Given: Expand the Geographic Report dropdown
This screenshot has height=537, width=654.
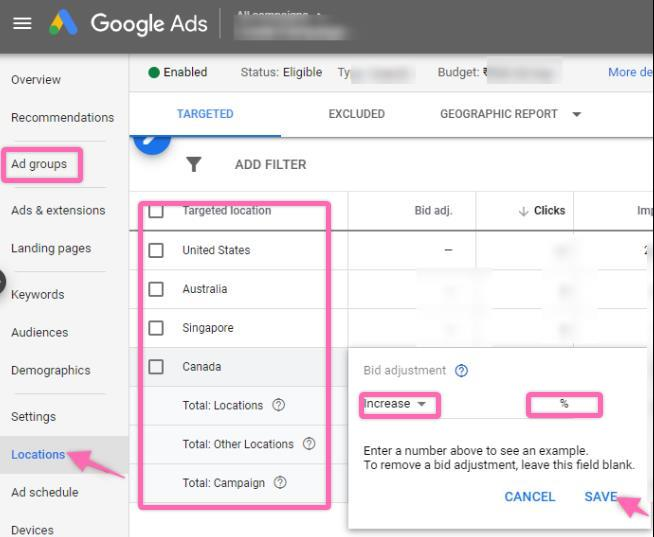Looking at the screenshot, I should point(576,114).
